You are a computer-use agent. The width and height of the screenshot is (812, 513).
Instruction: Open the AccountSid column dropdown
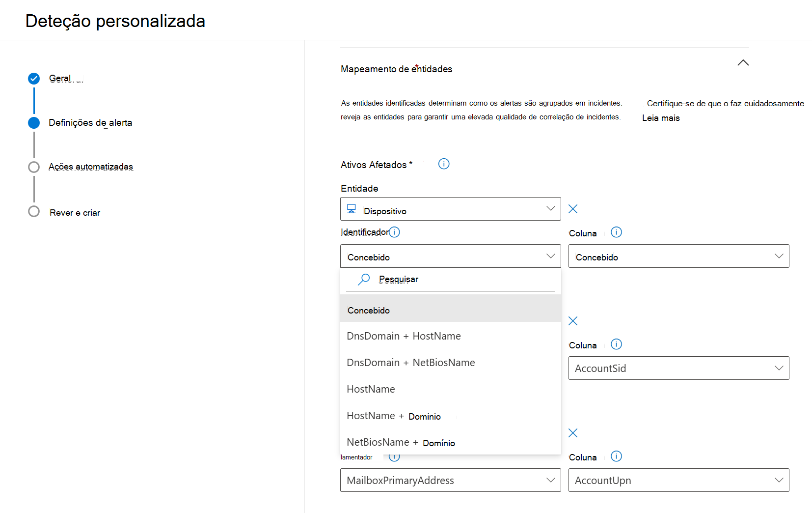(678, 368)
